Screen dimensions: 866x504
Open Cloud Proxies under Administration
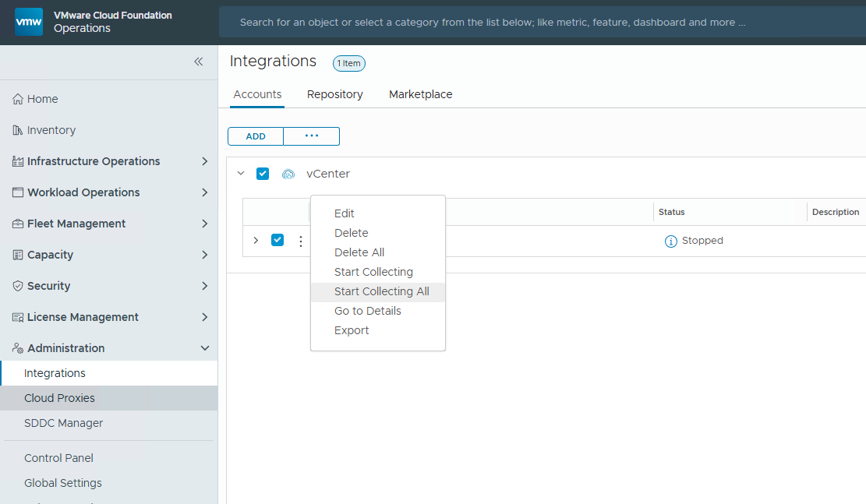[59, 398]
